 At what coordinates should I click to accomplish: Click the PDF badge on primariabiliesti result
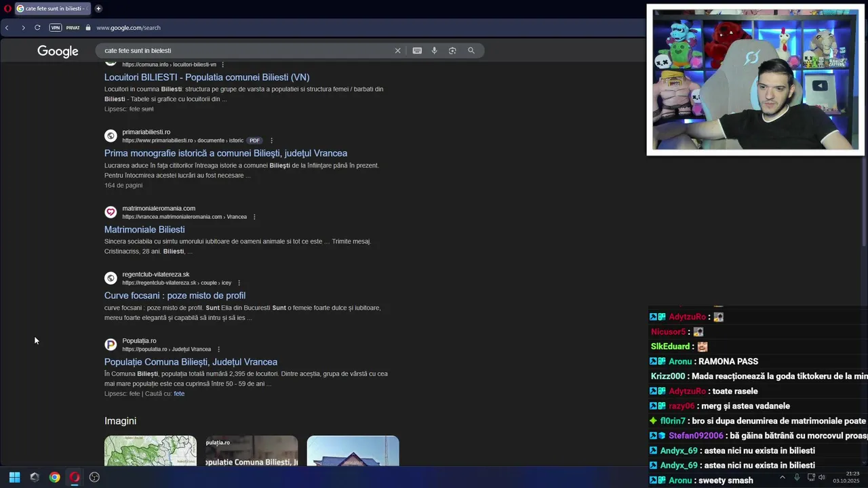click(x=254, y=141)
